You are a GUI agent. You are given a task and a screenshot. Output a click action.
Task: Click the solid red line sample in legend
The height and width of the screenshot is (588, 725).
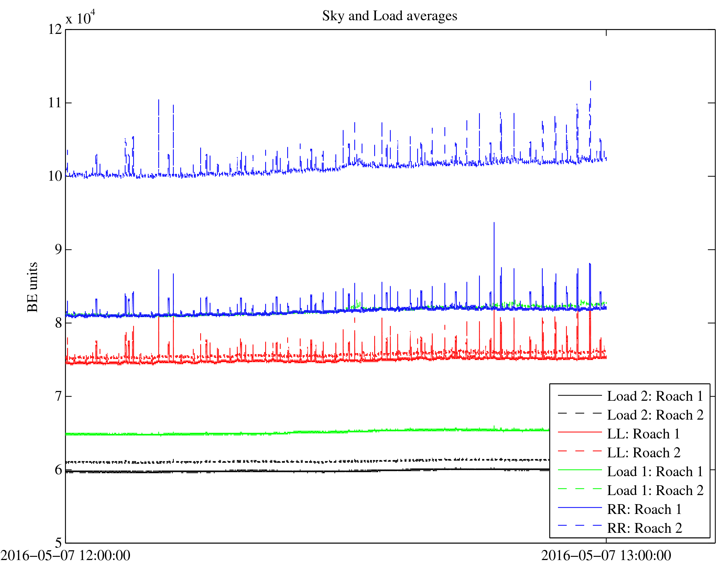click(579, 433)
